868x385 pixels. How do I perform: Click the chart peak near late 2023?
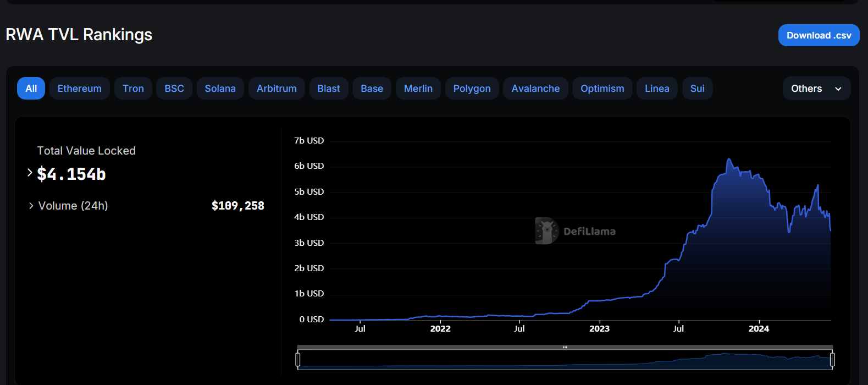pyautogui.click(x=729, y=159)
